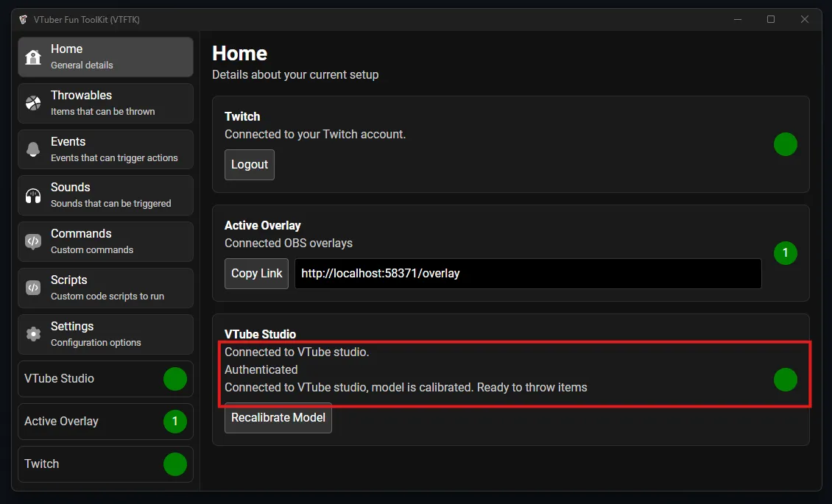Click the VTFTK app logo in title bar
The height and width of the screenshot is (504, 832).
coord(24,20)
